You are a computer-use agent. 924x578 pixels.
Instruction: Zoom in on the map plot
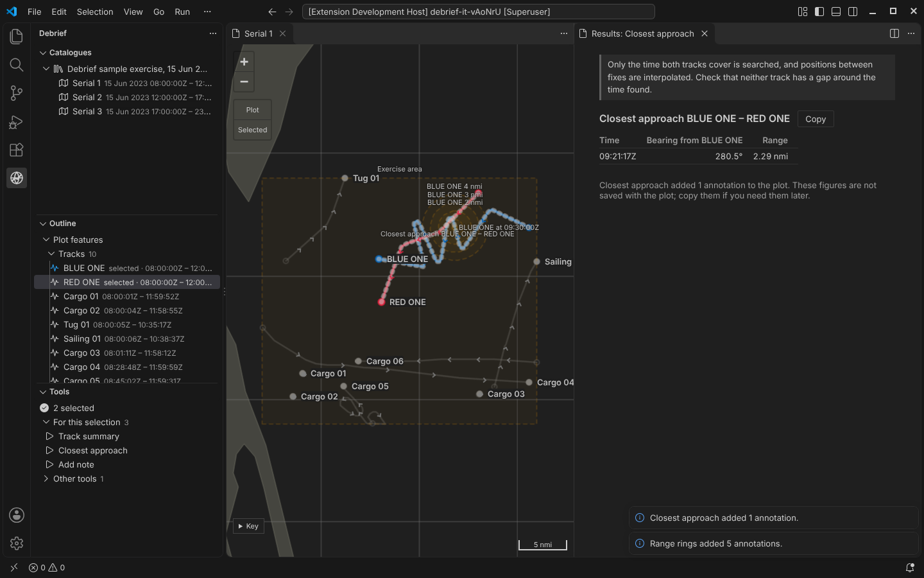(x=244, y=62)
